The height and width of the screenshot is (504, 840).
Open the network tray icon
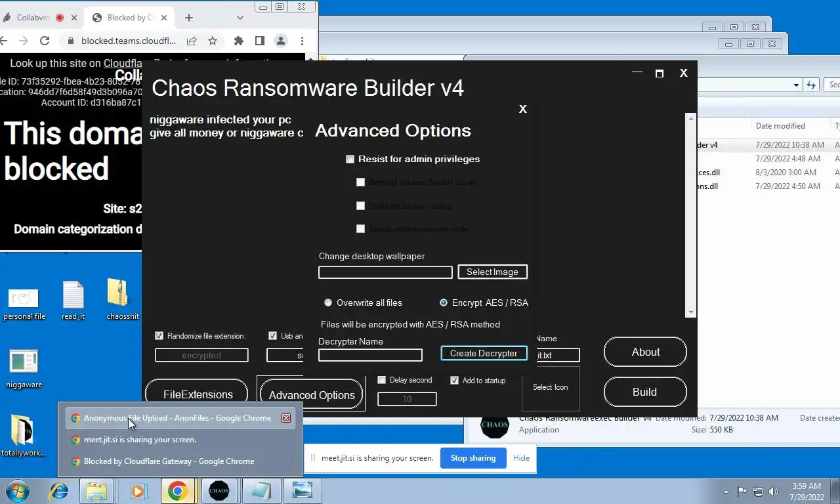coord(758,491)
